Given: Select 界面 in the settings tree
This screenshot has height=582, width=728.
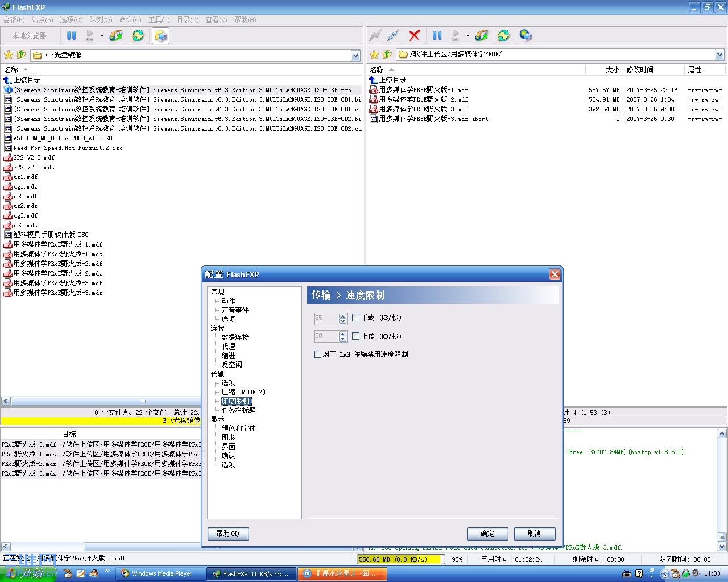Looking at the screenshot, I should coord(228,447).
